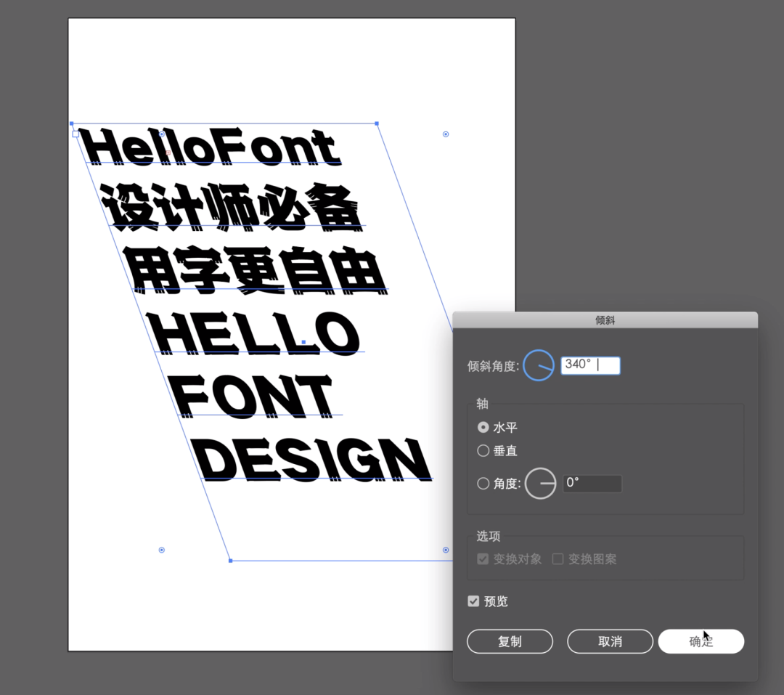Click the shear angle dial
The image size is (784, 695).
pyautogui.click(x=539, y=365)
